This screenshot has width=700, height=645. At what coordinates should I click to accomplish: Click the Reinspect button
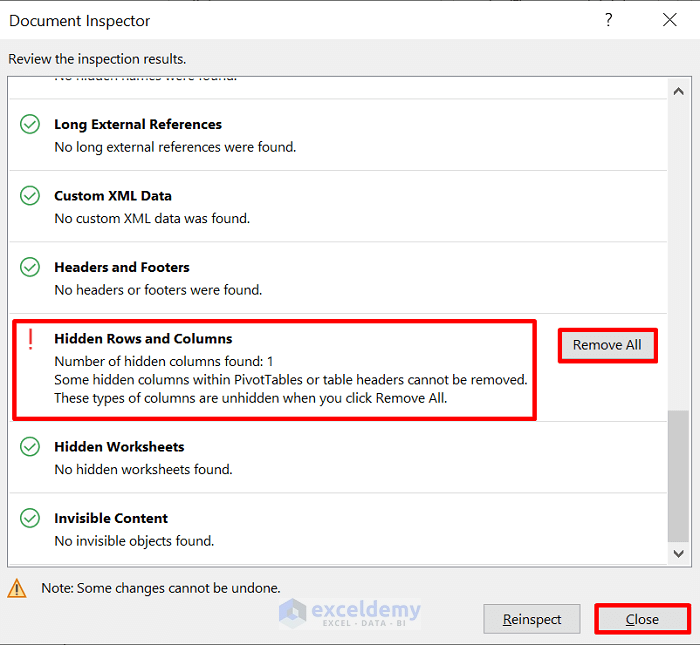pos(532,619)
